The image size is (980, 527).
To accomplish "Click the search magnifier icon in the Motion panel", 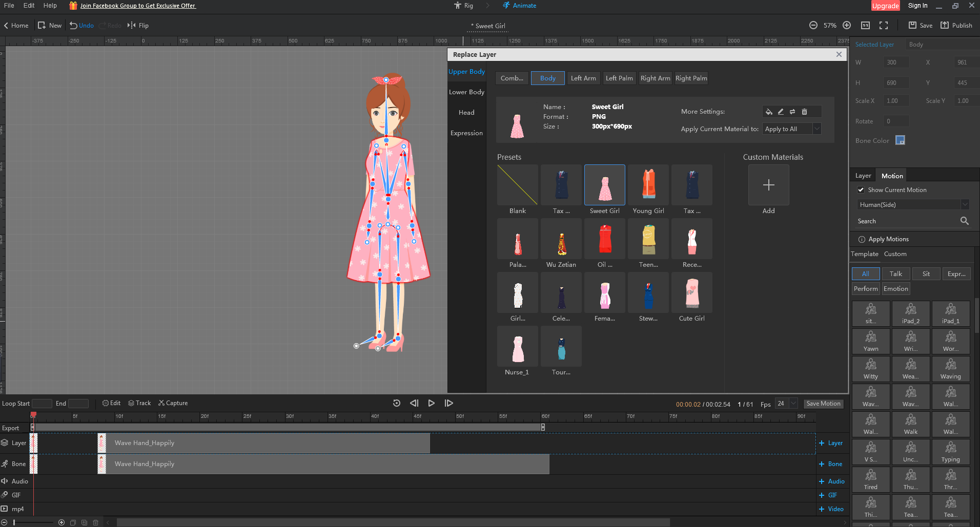I will [x=964, y=221].
